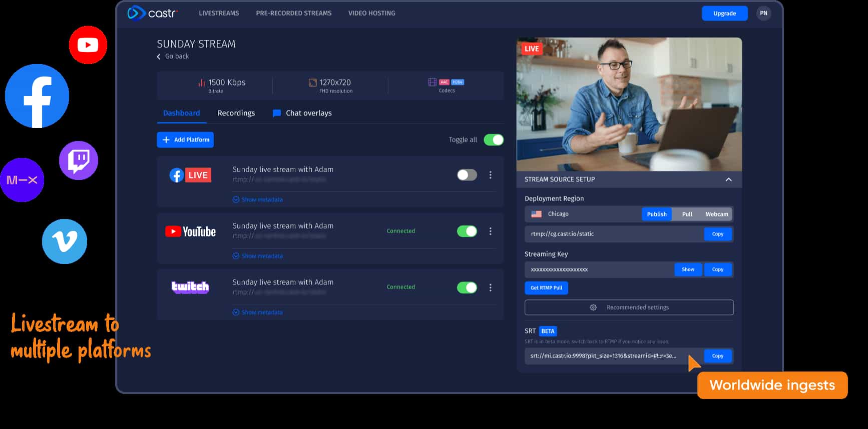Copy the SRT URL
This screenshot has width=868, height=429.
click(x=718, y=356)
